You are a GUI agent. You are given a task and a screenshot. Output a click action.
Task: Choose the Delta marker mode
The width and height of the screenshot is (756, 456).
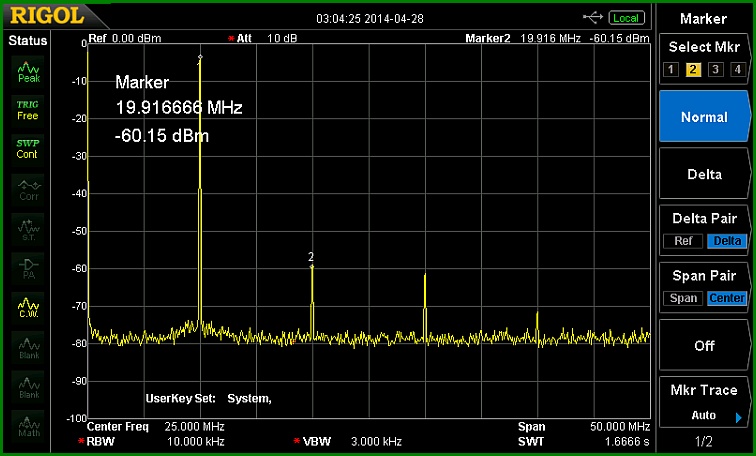(704, 174)
